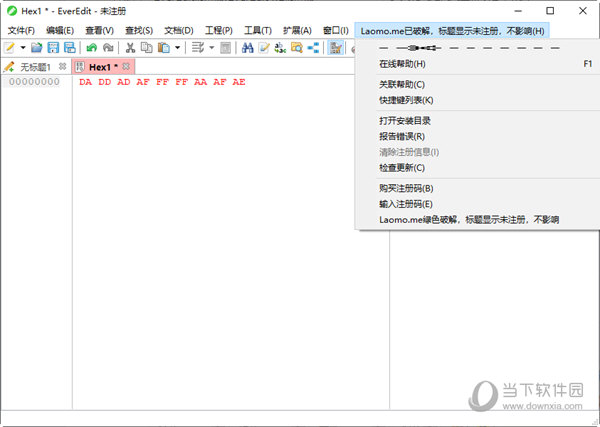Viewport: 600px width, 427px height.
Task: Click the Copy icon
Action: click(x=147, y=48)
